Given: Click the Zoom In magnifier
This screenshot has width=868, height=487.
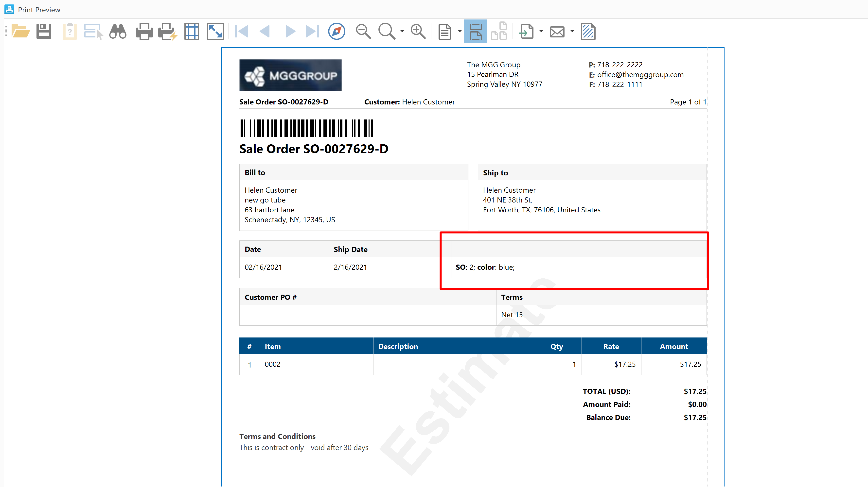Looking at the screenshot, I should [x=418, y=32].
